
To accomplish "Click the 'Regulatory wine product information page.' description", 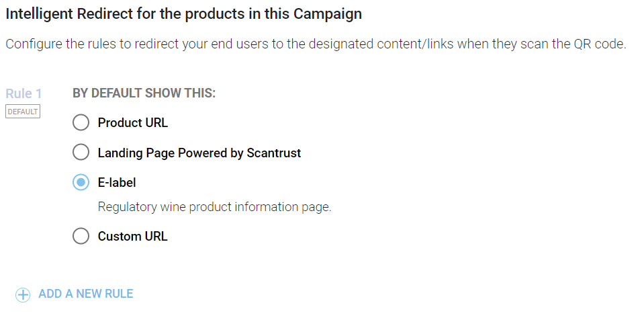I will click(214, 206).
